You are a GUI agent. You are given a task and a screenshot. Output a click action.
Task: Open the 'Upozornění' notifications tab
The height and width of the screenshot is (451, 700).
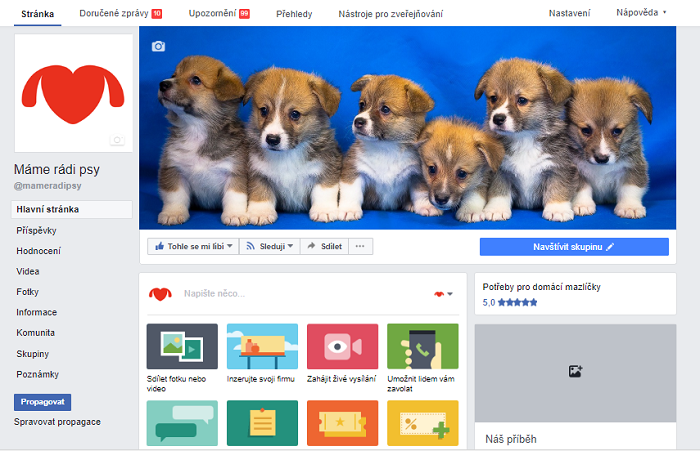(x=219, y=14)
